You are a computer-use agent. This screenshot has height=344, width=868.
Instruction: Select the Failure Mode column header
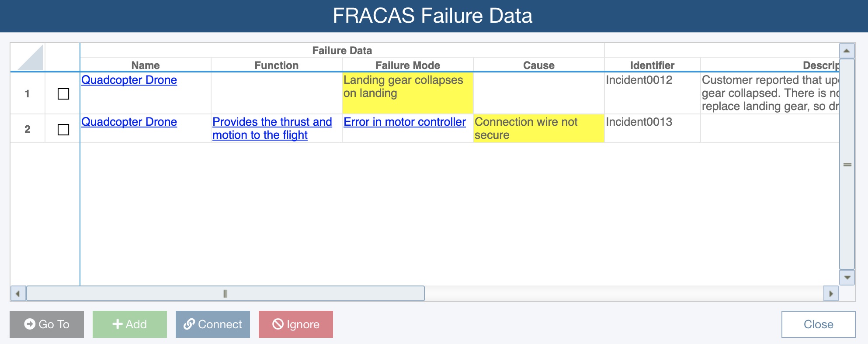[x=407, y=65]
